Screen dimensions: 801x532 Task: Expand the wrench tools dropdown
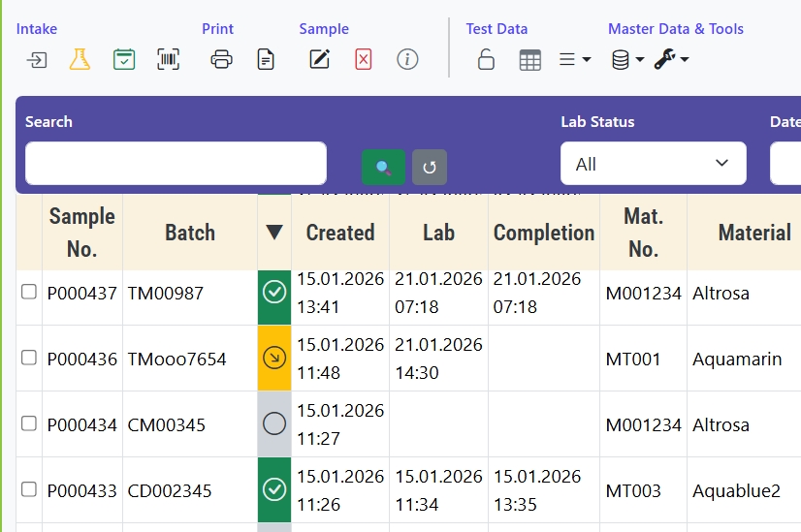[671, 59]
